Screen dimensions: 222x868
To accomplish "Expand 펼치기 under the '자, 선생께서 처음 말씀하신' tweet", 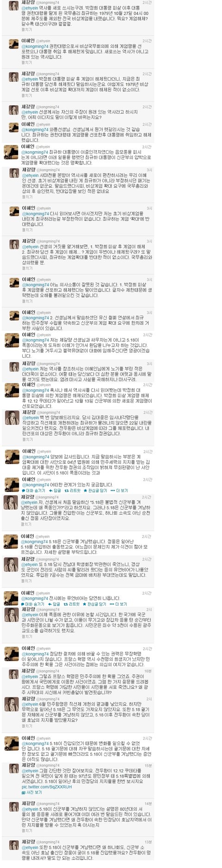I will pos(27,524).
